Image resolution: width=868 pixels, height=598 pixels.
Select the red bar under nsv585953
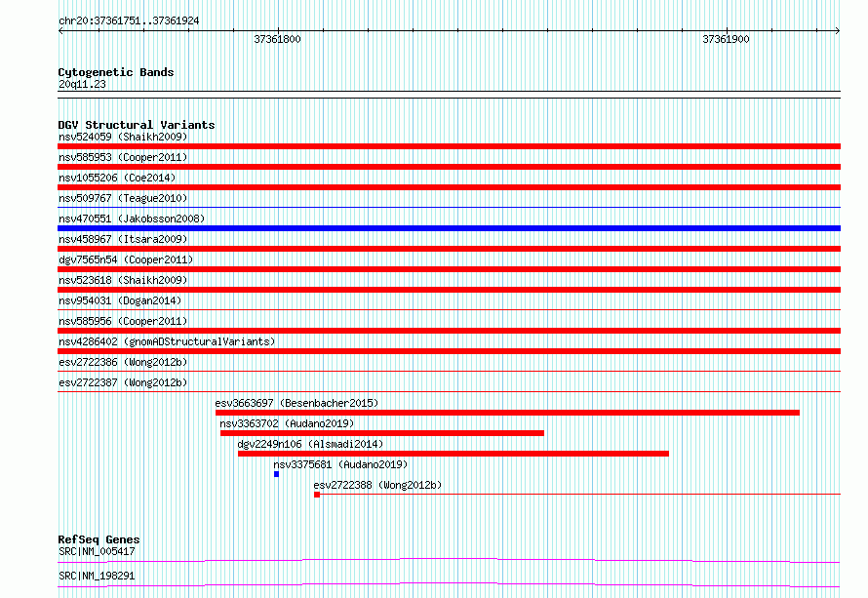click(x=449, y=167)
